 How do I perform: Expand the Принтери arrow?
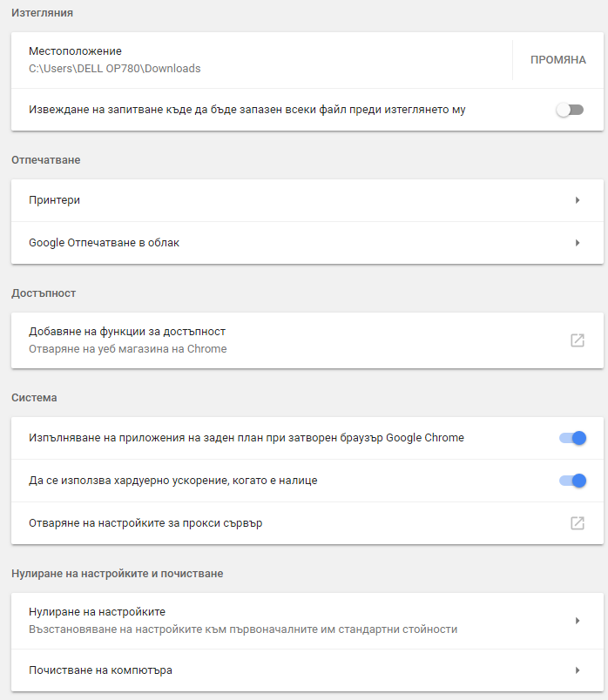[x=577, y=200]
